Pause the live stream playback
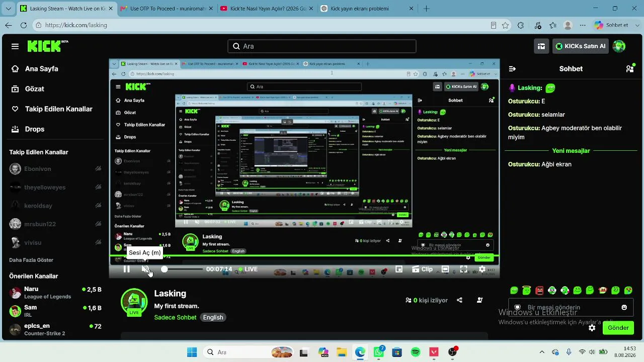Viewport: 644px width, 362px height. pyautogui.click(x=127, y=269)
